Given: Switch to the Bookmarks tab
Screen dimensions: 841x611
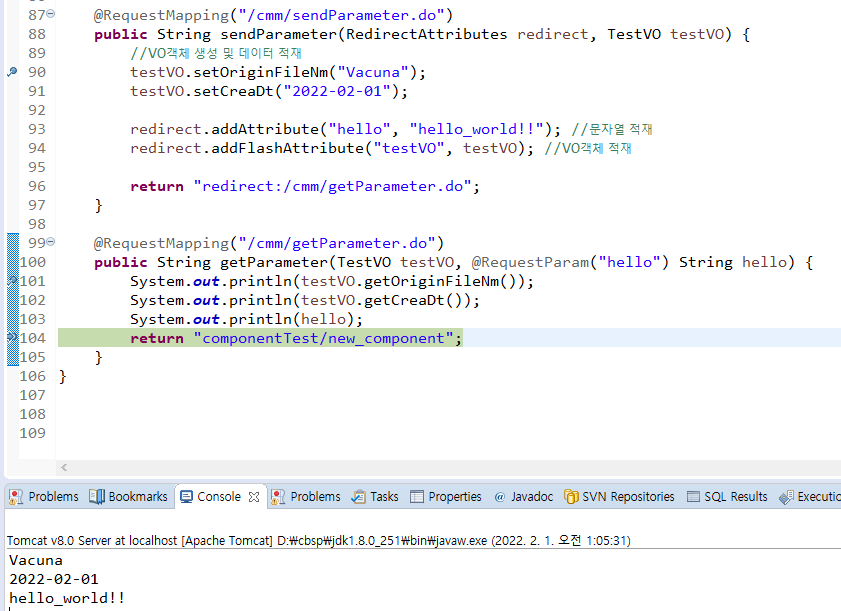Looking at the screenshot, I should pos(128,497).
